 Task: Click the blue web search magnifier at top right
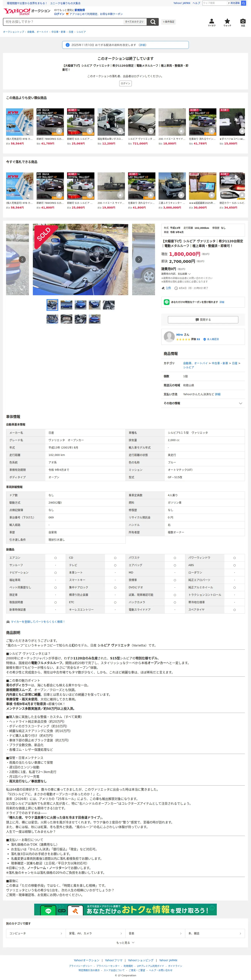[243, 3]
